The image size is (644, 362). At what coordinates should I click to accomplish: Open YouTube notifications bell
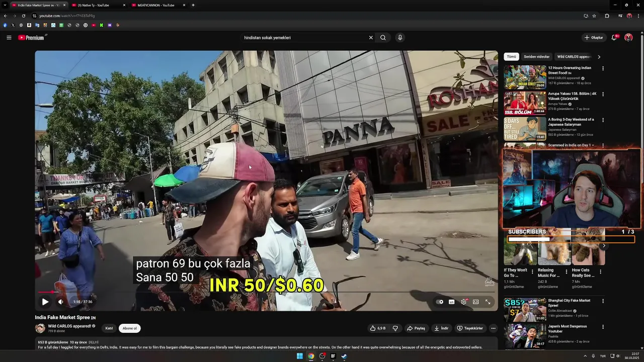pyautogui.click(x=614, y=38)
